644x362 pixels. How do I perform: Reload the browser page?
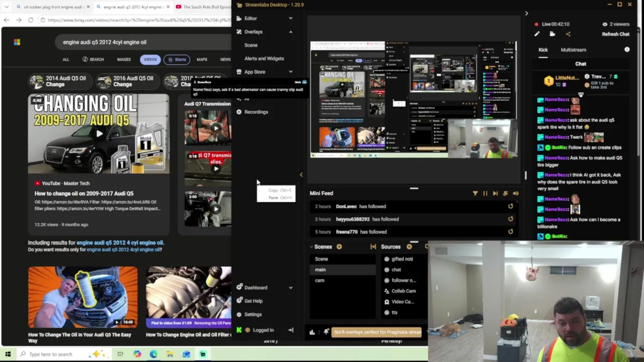31,20
